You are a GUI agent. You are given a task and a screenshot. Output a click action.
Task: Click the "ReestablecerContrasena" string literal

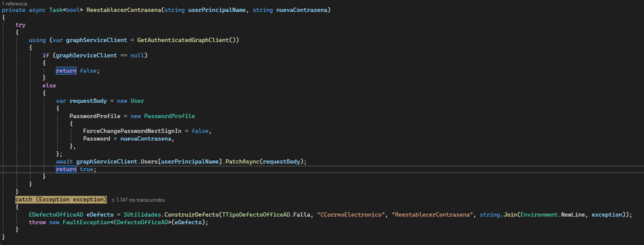432,215
